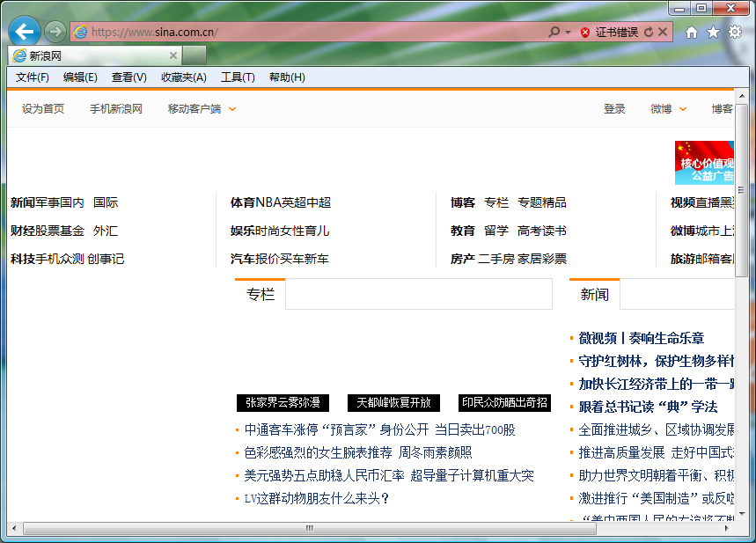Open the 帮助(H) menu
Screen dimensions: 756x543
click(287, 77)
